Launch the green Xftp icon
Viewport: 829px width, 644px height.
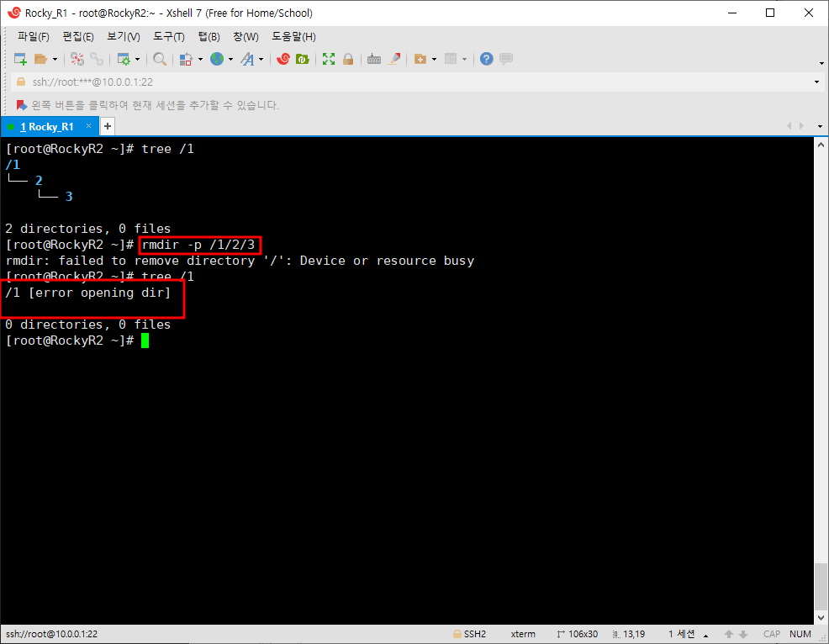click(303, 59)
